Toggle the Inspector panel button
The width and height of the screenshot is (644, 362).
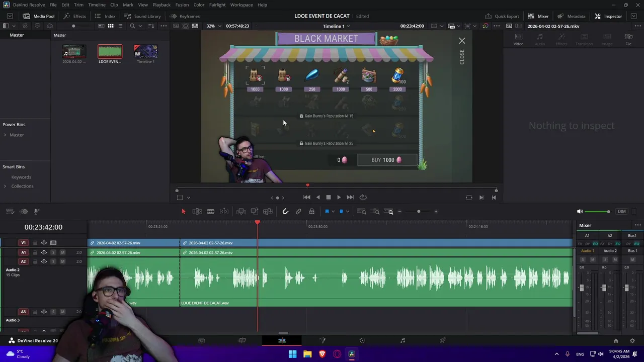click(x=608, y=16)
